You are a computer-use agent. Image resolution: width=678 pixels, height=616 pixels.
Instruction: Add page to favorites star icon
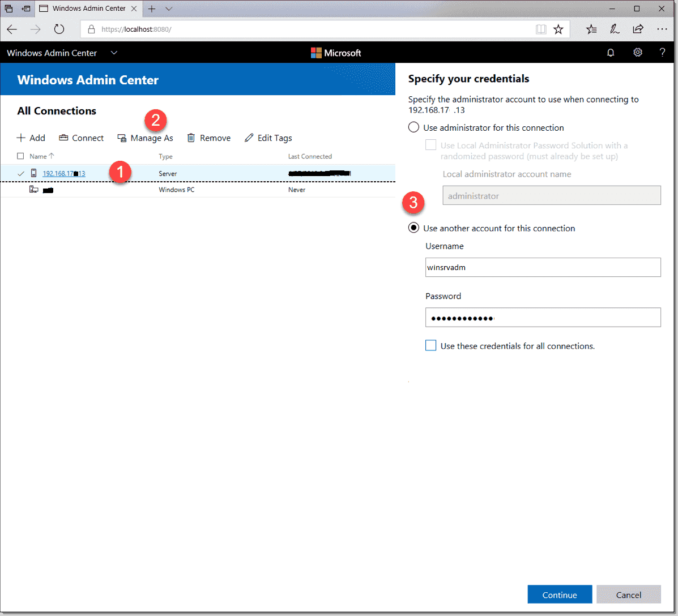coord(558,29)
